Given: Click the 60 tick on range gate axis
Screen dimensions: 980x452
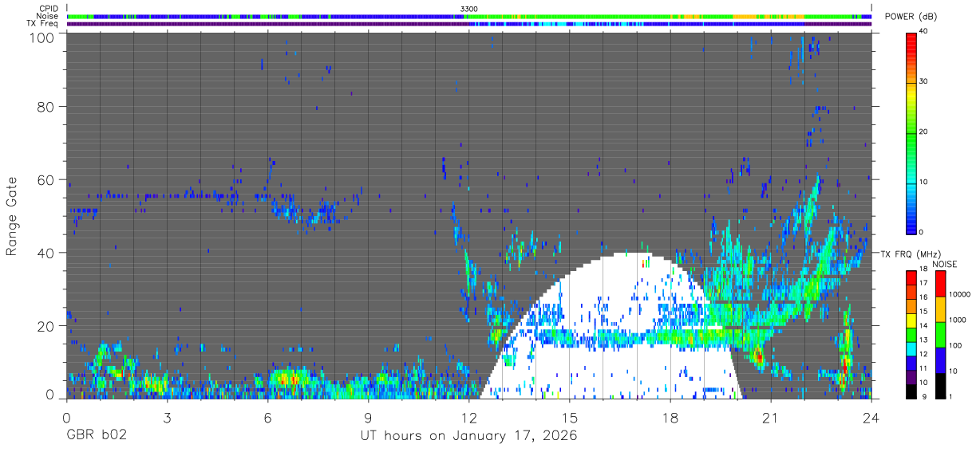Looking at the screenshot, I should (x=47, y=179).
